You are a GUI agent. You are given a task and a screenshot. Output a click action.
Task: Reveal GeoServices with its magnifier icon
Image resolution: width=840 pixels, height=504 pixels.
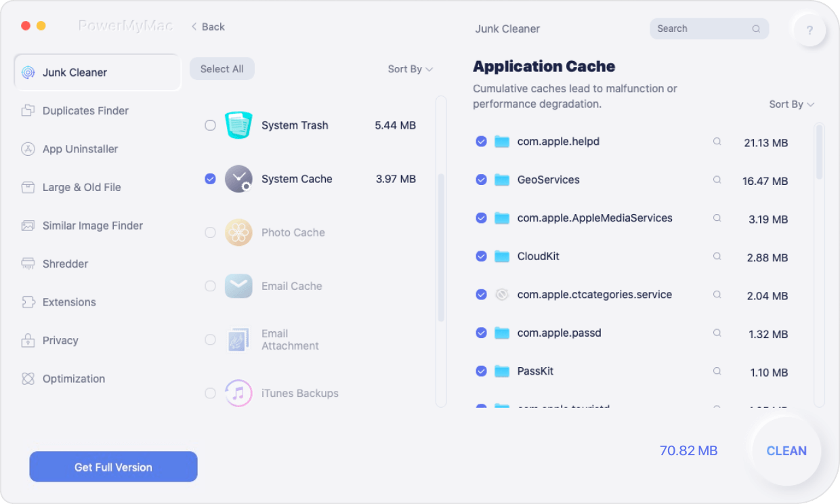pyautogui.click(x=717, y=180)
